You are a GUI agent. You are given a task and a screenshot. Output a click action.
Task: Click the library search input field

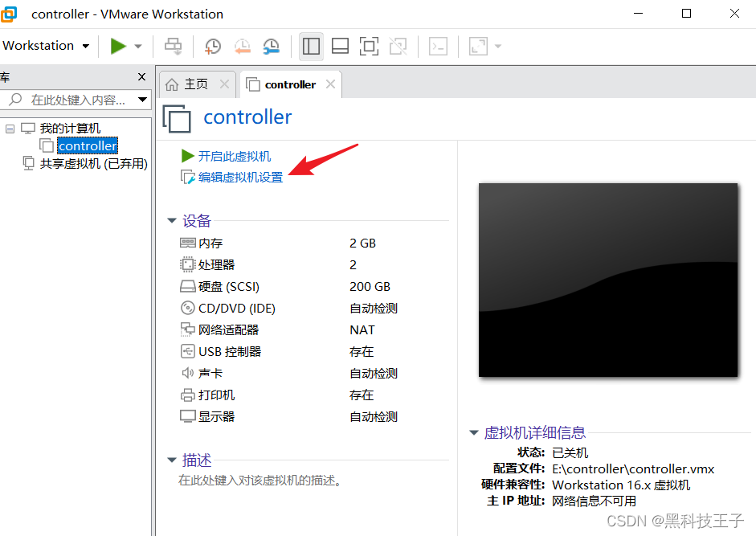pos(78,100)
